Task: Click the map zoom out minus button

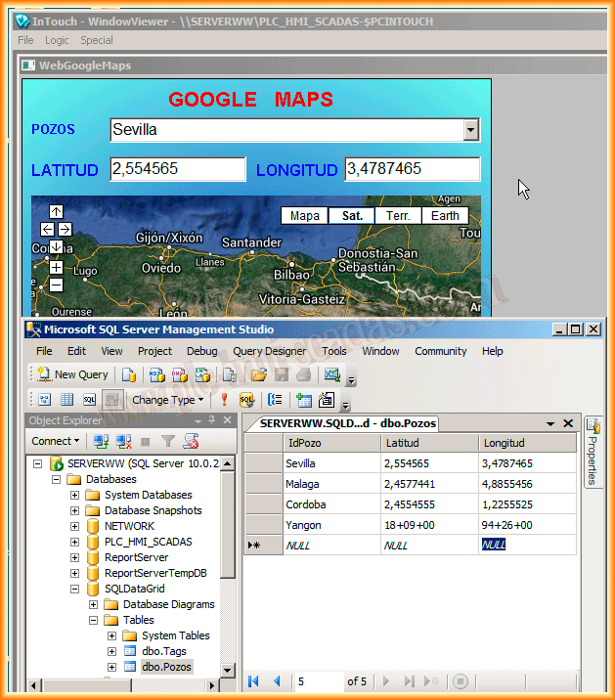Action: pos(56,284)
